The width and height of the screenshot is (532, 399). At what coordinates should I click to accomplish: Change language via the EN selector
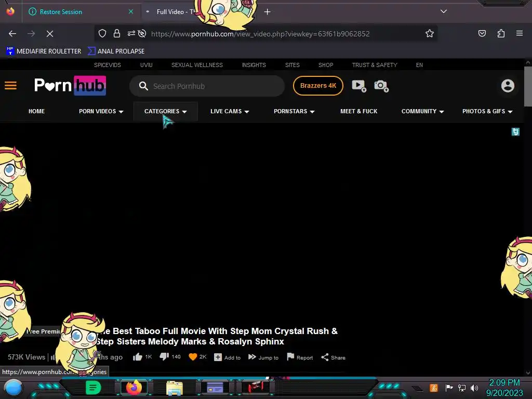pyautogui.click(x=419, y=65)
